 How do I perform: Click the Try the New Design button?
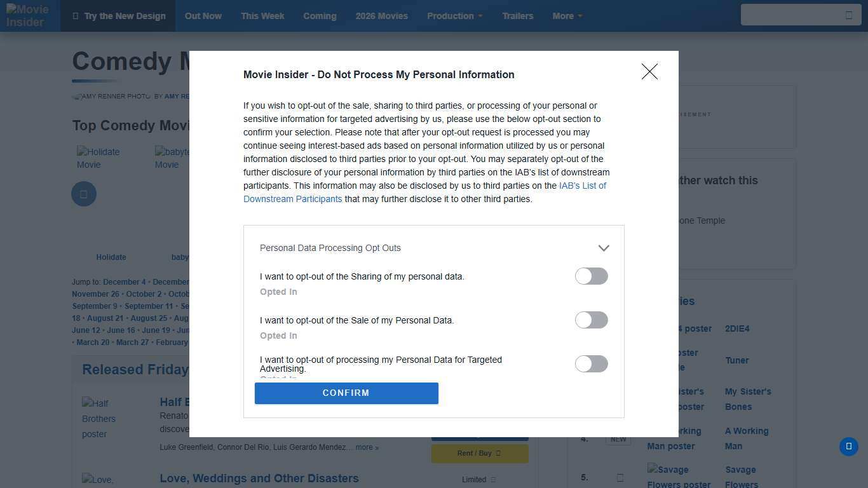coord(119,16)
